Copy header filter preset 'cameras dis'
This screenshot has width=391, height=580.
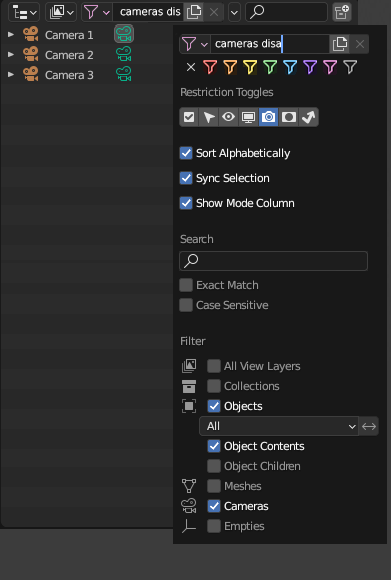click(x=193, y=12)
